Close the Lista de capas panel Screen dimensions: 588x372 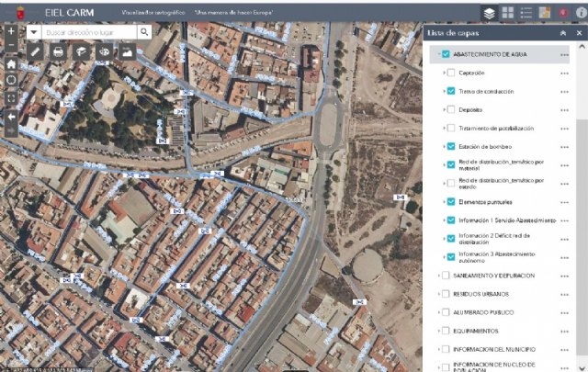(578, 33)
